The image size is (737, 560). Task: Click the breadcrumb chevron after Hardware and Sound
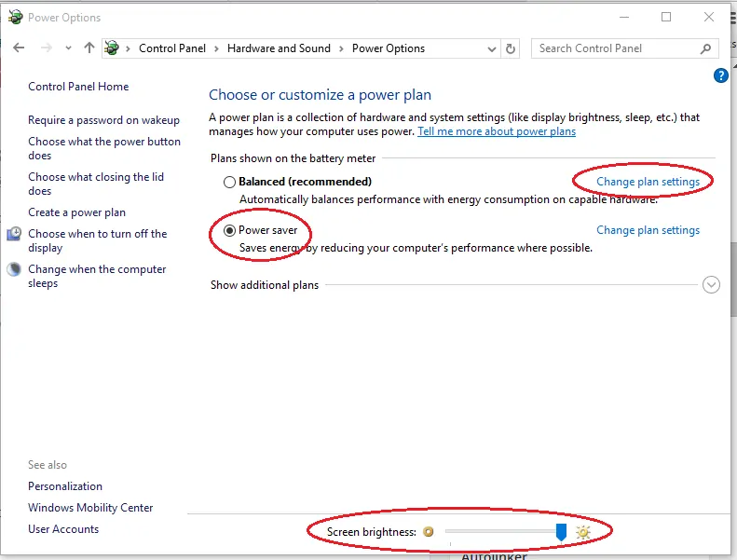click(x=341, y=48)
